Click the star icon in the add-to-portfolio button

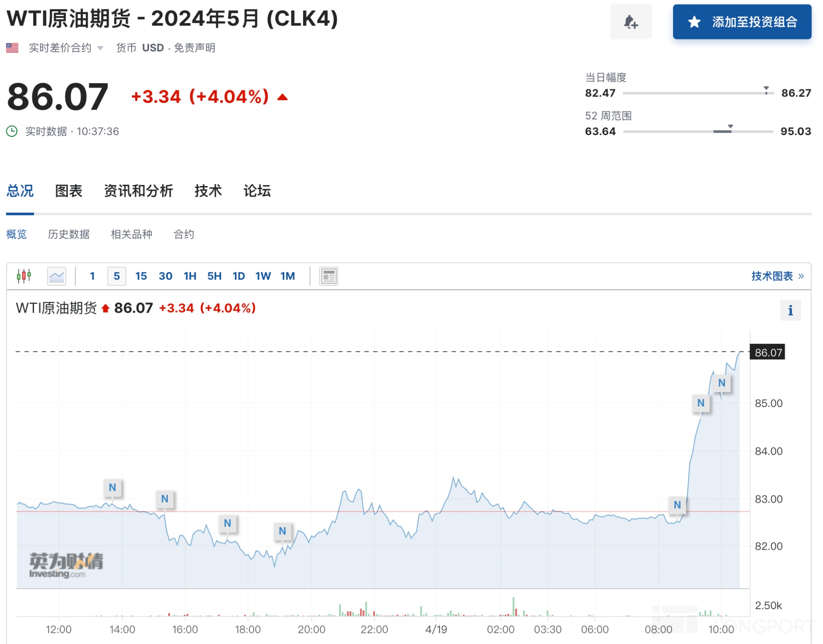point(694,22)
